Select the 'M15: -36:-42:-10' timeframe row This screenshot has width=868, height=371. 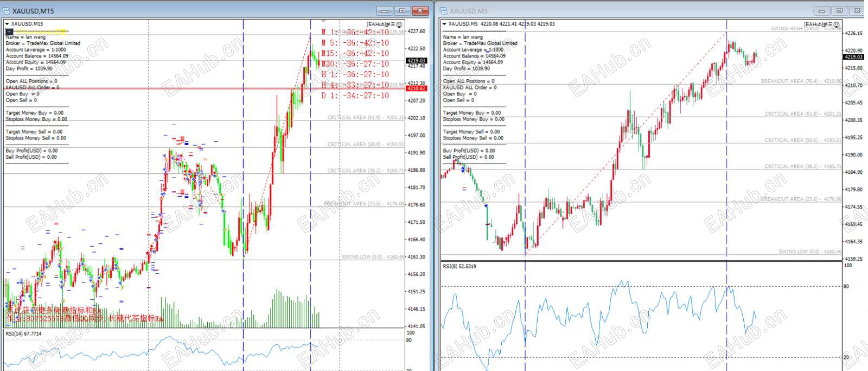(355, 53)
